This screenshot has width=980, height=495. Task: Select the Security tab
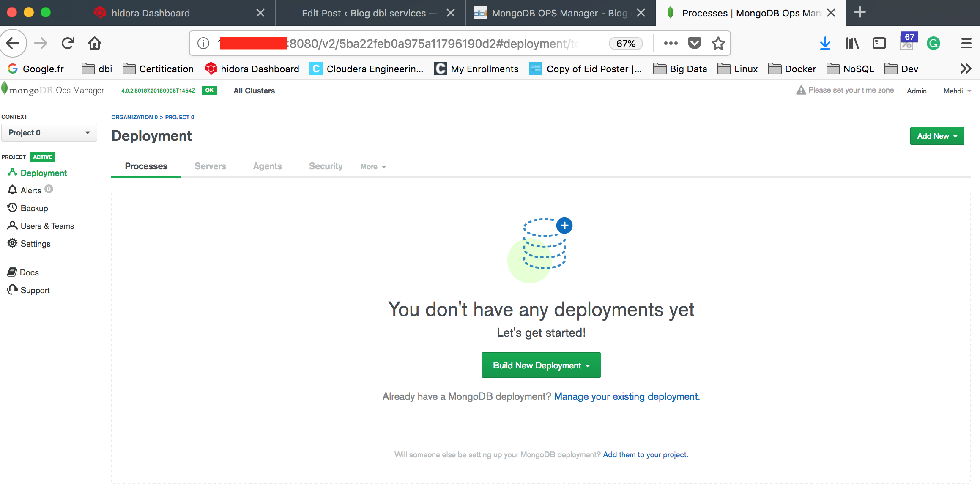tap(326, 166)
